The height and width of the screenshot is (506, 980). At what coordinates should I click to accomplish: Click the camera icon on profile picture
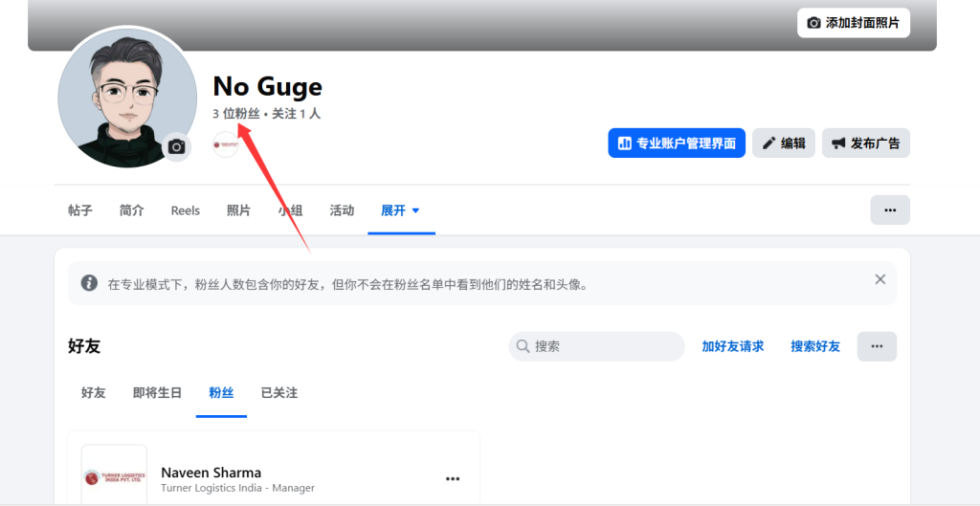(177, 146)
